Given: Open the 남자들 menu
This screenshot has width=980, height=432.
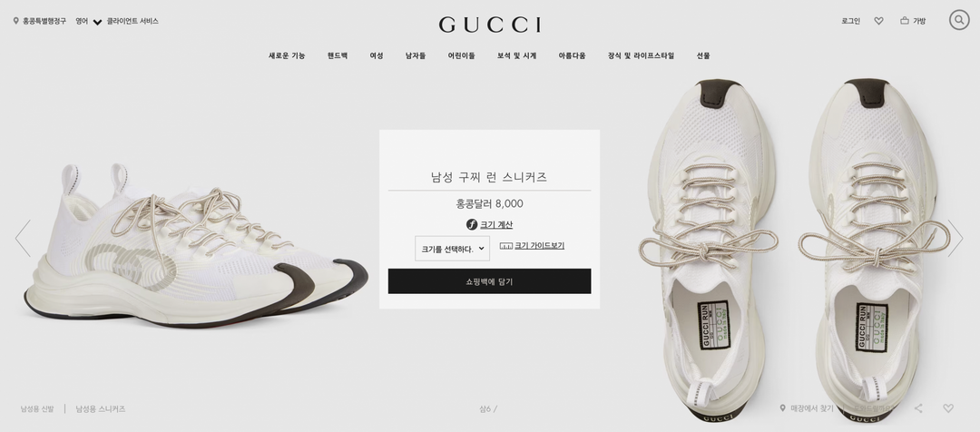Looking at the screenshot, I should (416, 55).
